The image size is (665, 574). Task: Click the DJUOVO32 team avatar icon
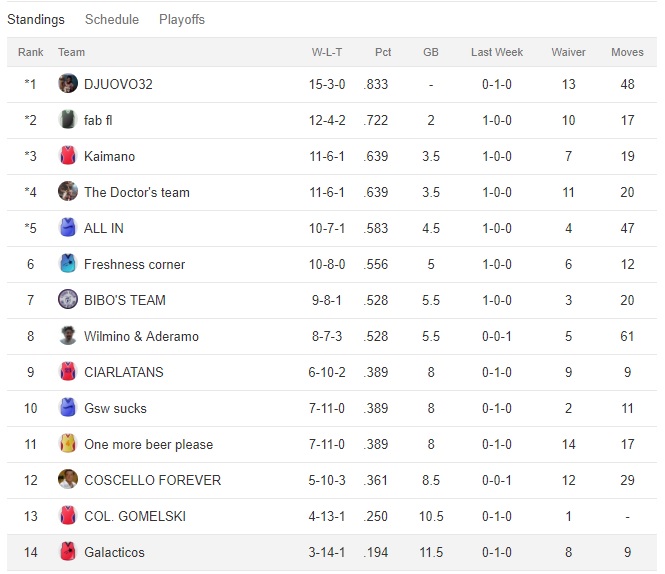pos(68,84)
